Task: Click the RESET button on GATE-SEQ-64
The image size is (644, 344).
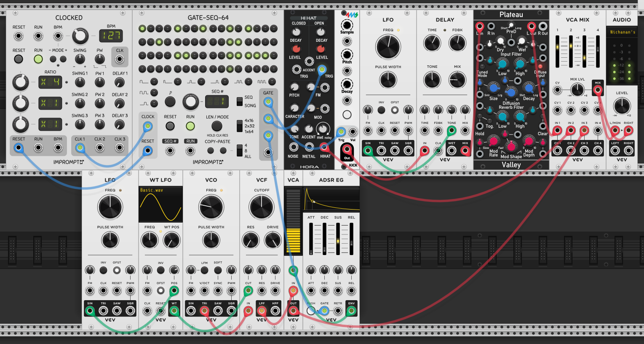Action: [x=170, y=126]
